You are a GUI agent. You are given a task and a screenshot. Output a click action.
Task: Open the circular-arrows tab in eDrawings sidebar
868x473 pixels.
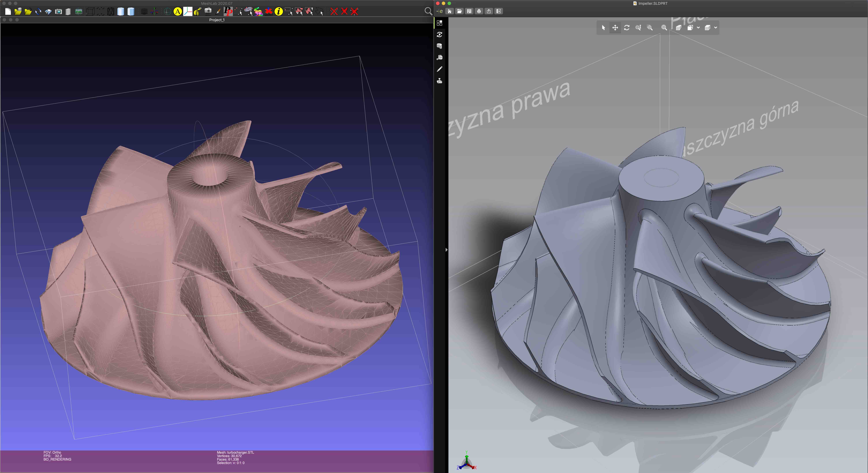439,34
